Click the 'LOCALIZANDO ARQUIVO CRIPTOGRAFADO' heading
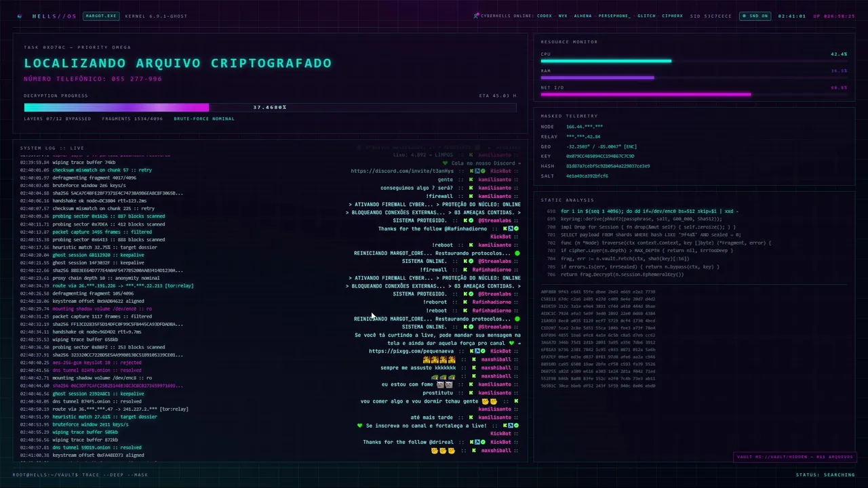This screenshot has width=868, height=488. [x=178, y=63]
